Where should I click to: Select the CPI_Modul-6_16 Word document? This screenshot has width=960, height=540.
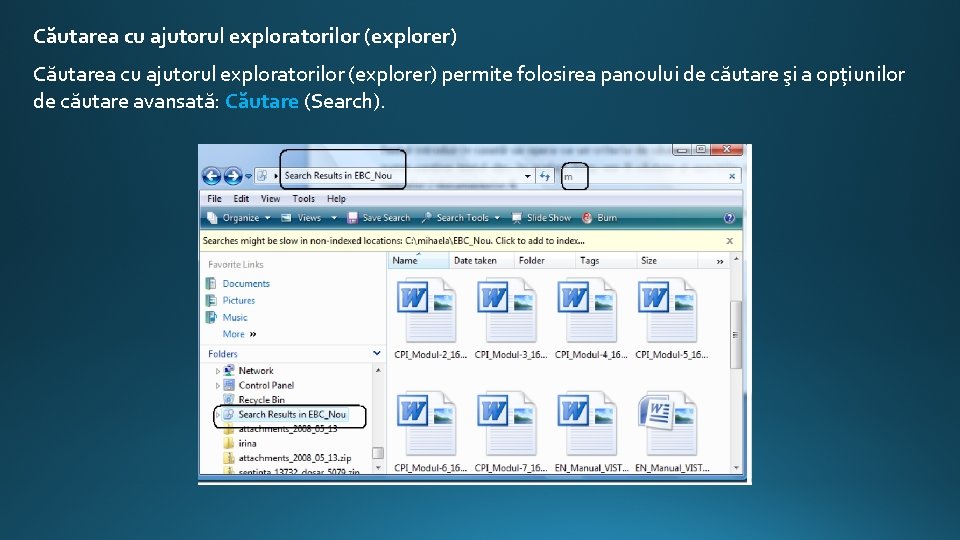(430, 432)
